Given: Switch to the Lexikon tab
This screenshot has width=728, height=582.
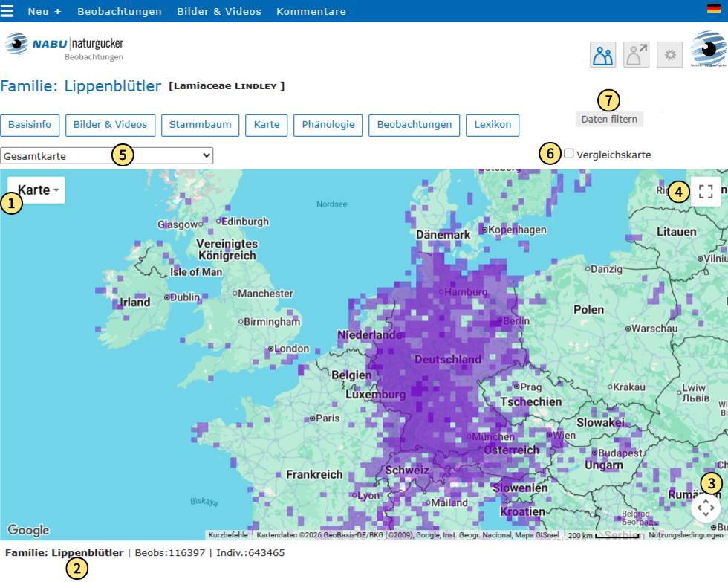Looking at the screenshot, I should pos(493,125).
